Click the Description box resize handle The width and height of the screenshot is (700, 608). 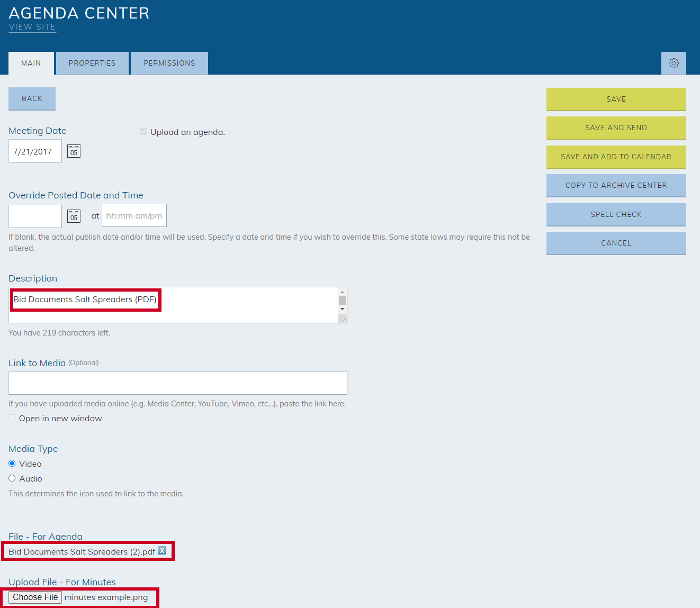(343, 319)
